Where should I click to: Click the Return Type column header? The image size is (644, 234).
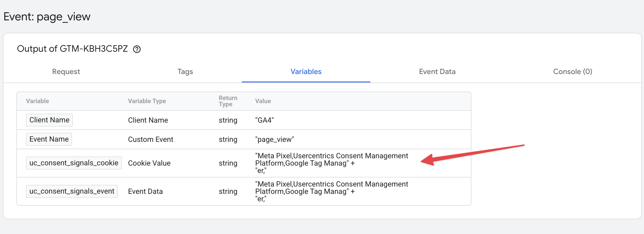coord(228,101)
